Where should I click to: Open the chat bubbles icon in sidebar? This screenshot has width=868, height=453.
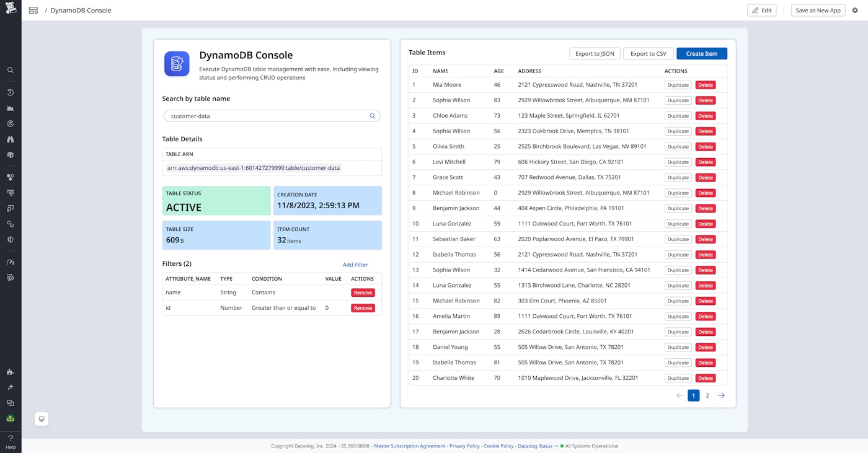11,403
